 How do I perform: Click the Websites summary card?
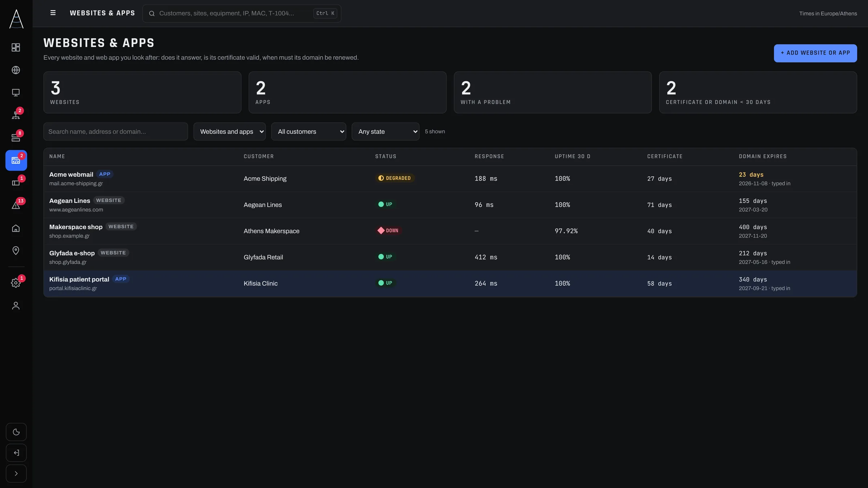click(142, 93)
